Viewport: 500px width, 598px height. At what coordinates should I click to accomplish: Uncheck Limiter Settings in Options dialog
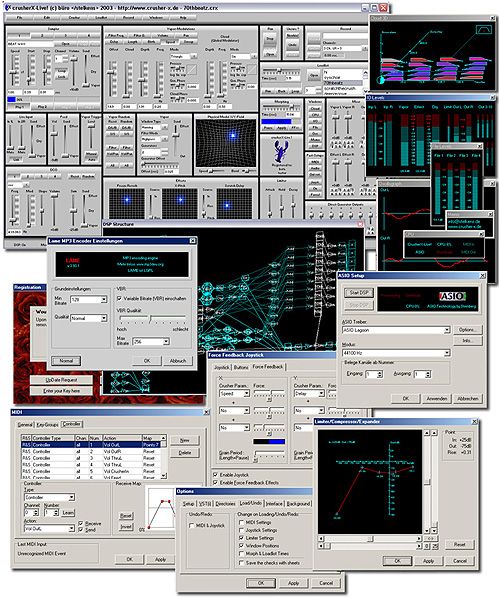(241, 537)
